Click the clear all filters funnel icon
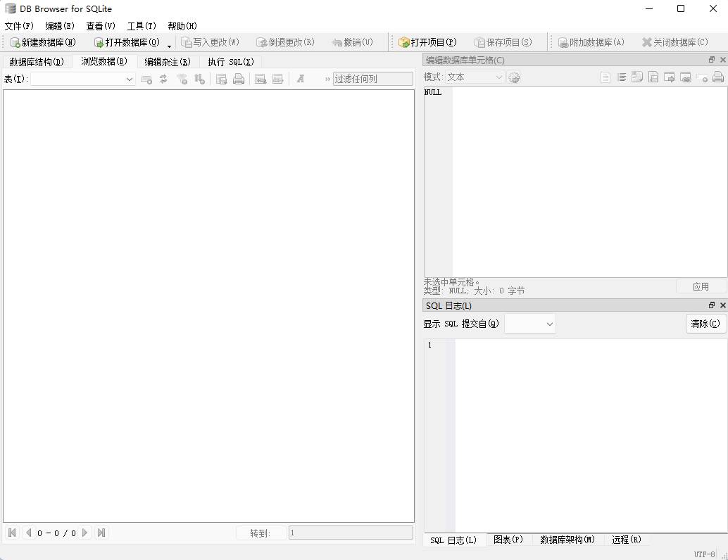This screenshot has width=728, height=560. click(x=182, y=79)
